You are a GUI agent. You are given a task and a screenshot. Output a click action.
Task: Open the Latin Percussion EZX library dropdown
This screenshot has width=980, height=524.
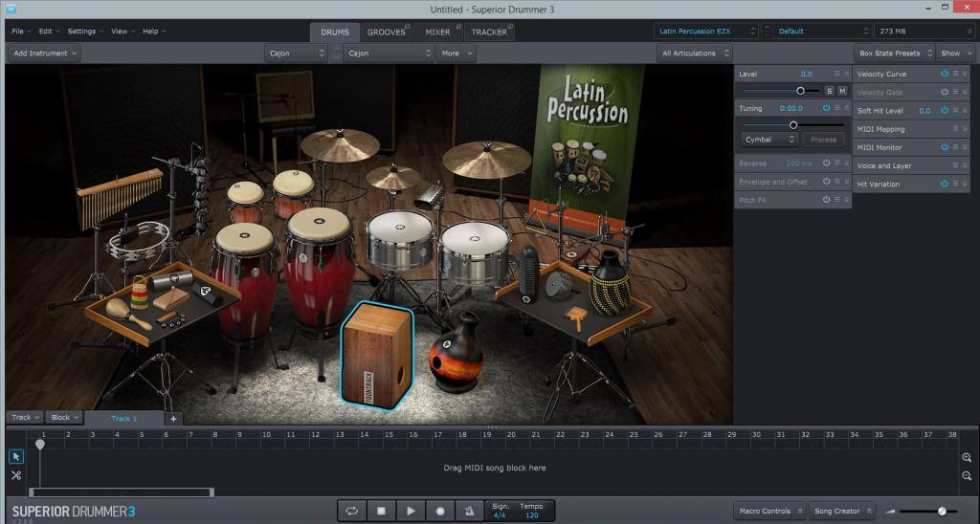(707, 32)
